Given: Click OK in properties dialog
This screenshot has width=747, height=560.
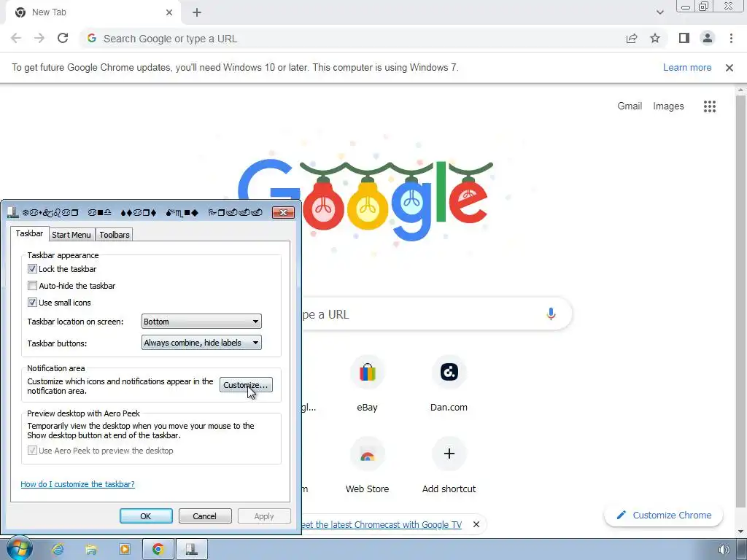Looking at the screenshot, I should pyautogui.click(x=146, y=516).
